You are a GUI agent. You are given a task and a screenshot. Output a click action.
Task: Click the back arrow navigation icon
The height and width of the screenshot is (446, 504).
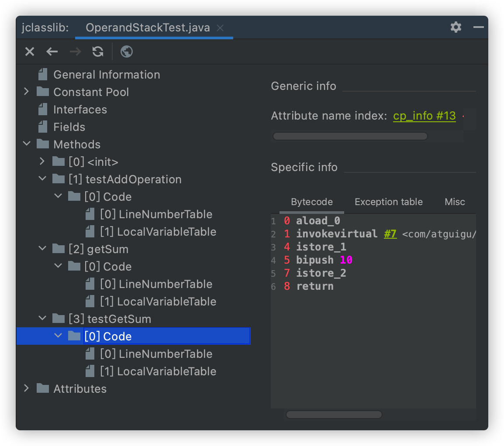pos(52,52)
